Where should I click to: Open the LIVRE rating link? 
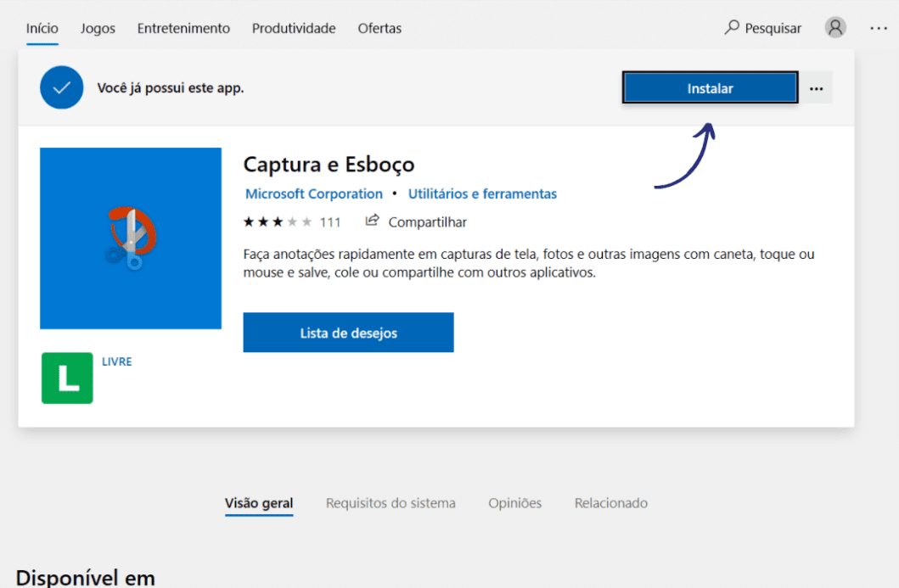click(x=117, y=361)
